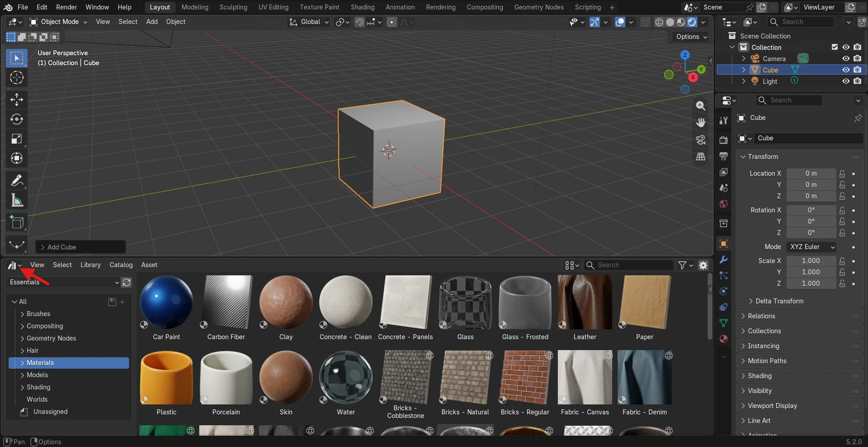Screen dimensions: 868x447
Task: Lock Location X property
Action: (x=842, y=173)
